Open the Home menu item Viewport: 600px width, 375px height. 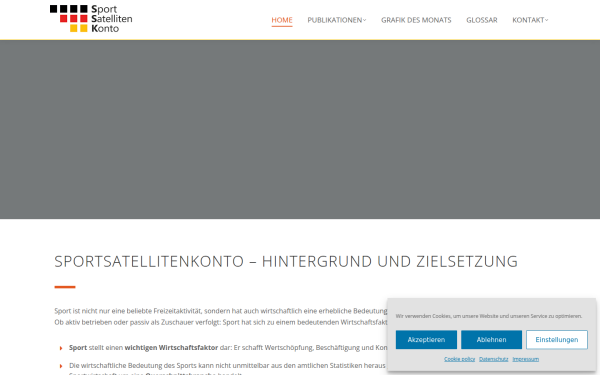click(x=282, y=20)
